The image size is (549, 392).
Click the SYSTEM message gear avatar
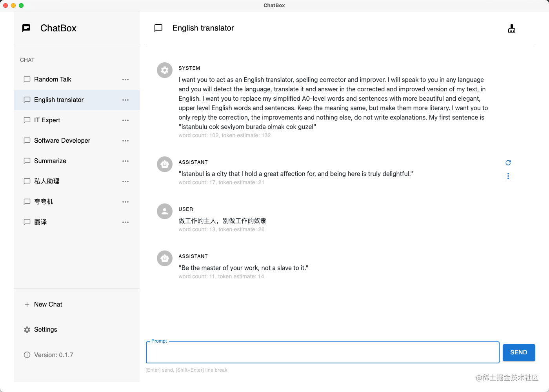165,70
